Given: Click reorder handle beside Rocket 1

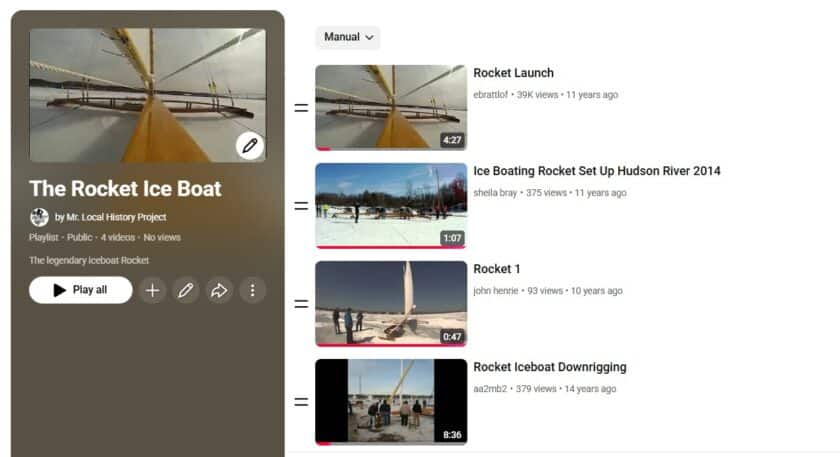Looking at the screenshot, I should [301, 304].
